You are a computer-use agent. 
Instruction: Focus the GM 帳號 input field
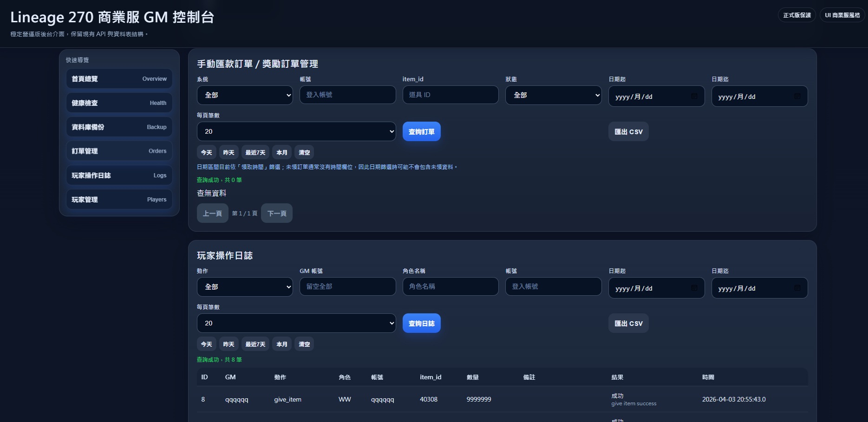pos(348,286)
